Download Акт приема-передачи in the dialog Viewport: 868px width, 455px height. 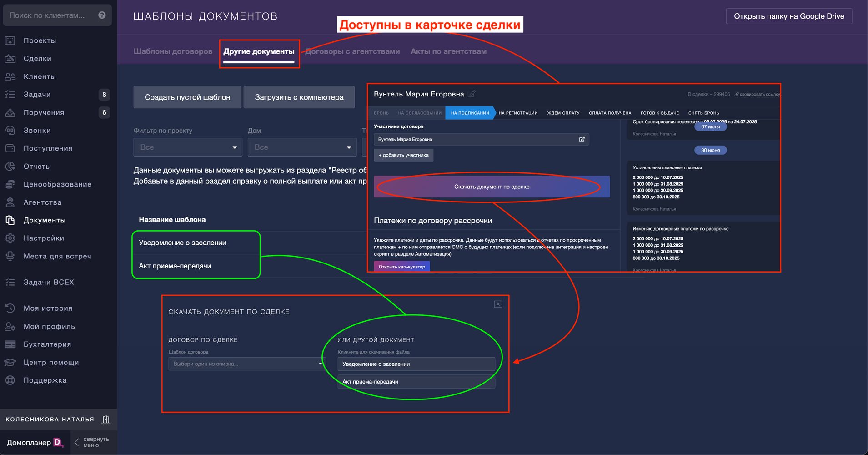[416, 382]
